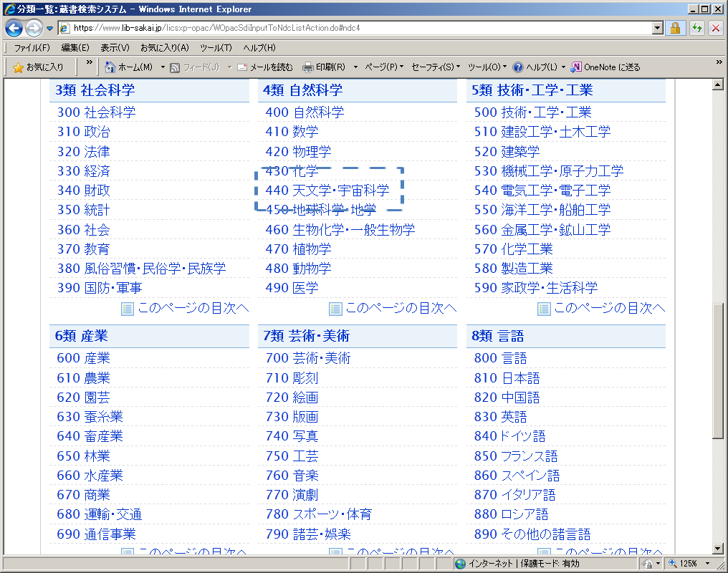Click the vertical scrollbar thumb
This screenshot has height=573, width=728.
pos(718,371)
